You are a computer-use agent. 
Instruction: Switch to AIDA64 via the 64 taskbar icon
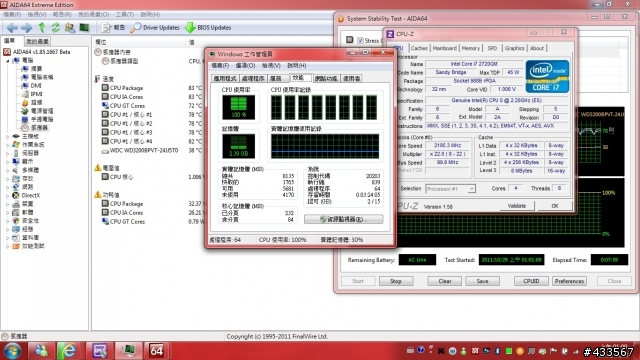coord(156,351)
